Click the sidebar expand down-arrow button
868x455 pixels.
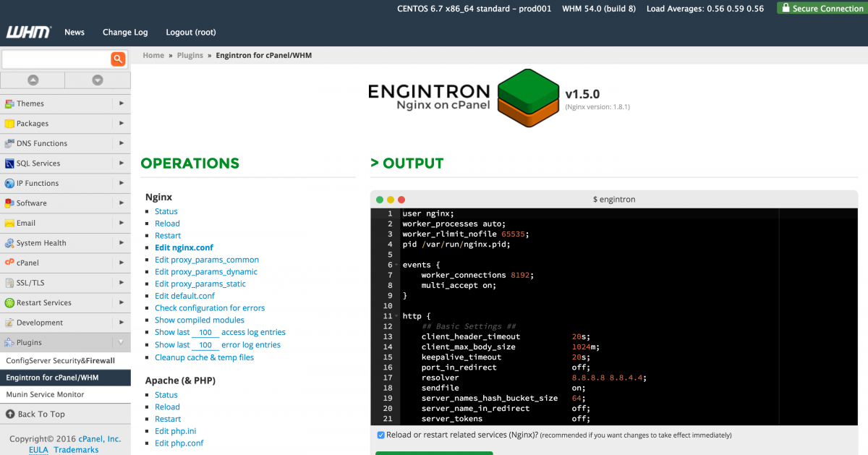(x=98, y=80)
